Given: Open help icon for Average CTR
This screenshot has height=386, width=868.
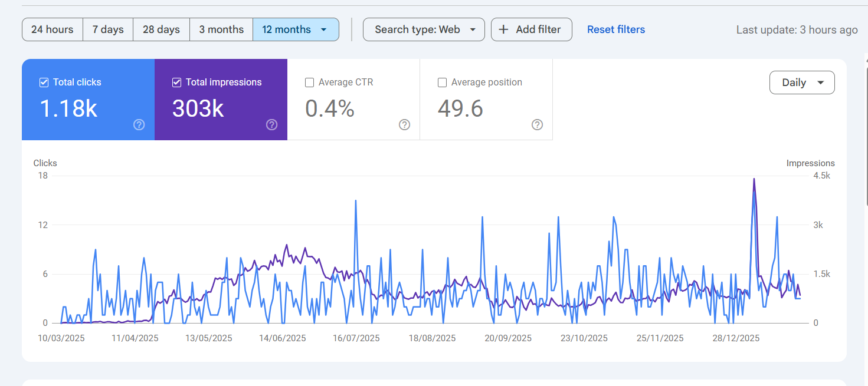Looking at the screenshot, I should 404,124.
